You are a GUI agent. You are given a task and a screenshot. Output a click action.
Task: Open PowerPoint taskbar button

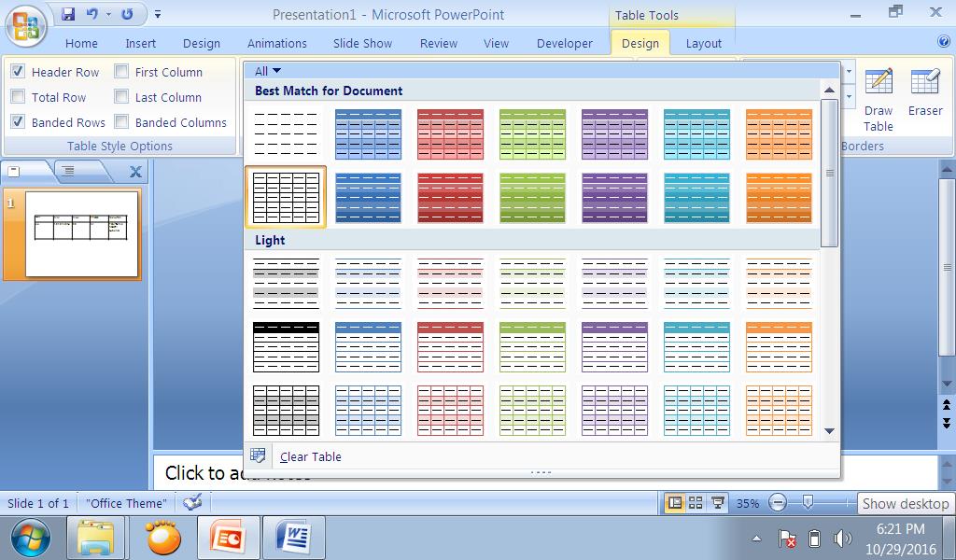228,538
